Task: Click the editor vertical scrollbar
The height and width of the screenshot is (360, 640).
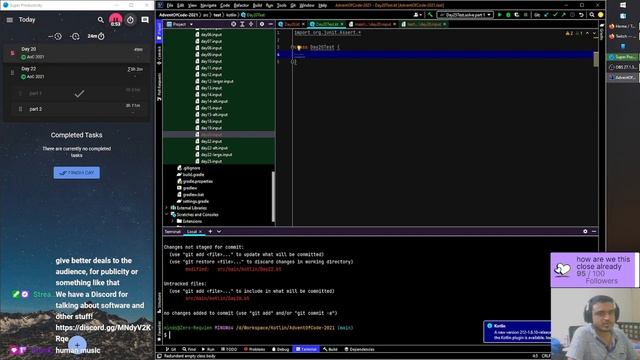Action: click(x=596, y=60)
